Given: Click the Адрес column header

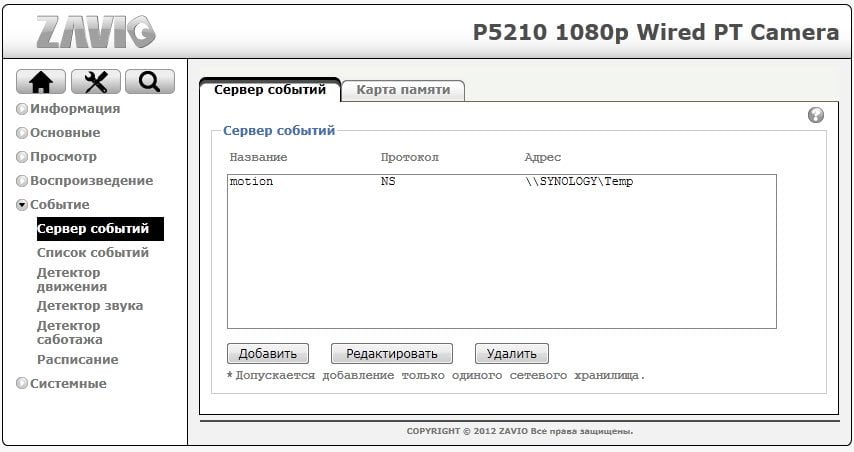Looking at the screenshot, I should pos(542,157).
